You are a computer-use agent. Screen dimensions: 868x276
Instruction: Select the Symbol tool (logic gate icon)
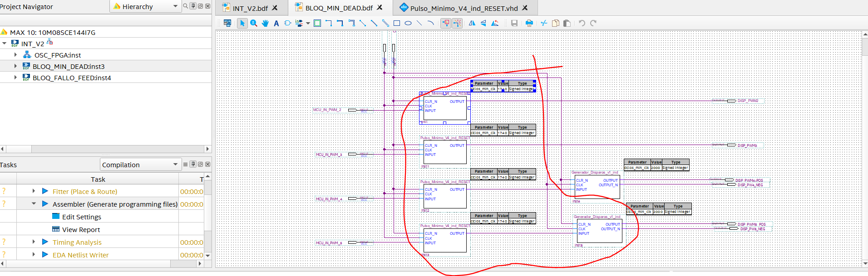click(x=287, y=23)
